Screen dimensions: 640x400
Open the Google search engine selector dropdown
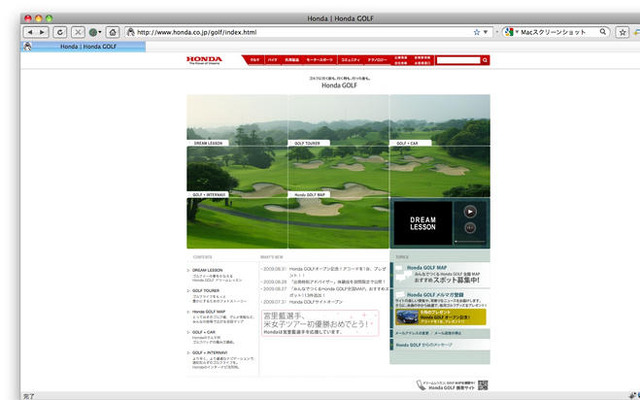[511, 32]
